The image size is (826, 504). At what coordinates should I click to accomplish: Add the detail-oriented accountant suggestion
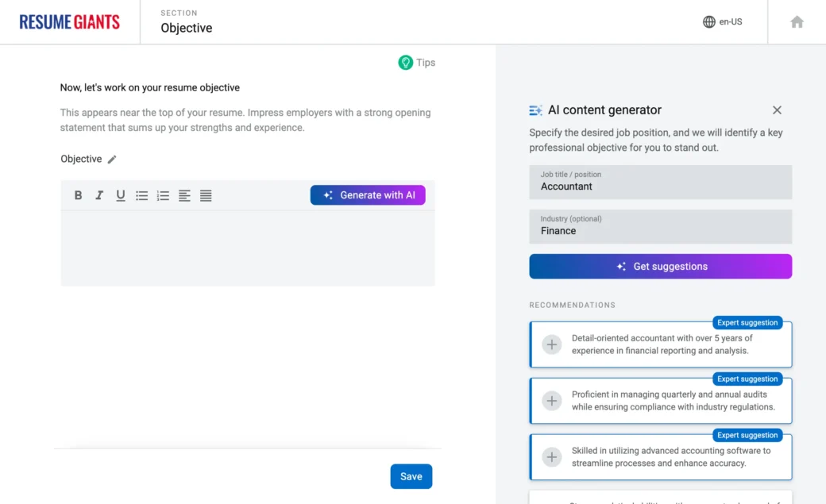click(x=551, y=344)
